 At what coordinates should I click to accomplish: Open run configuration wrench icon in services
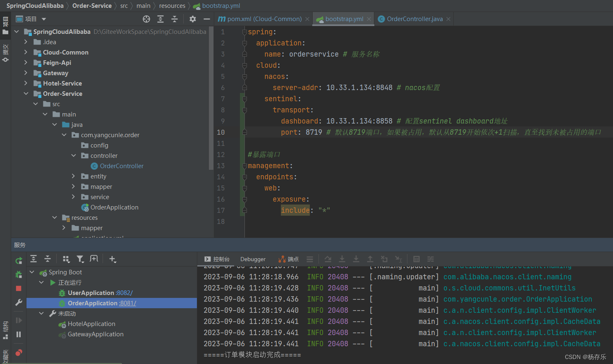coord(19,302)
